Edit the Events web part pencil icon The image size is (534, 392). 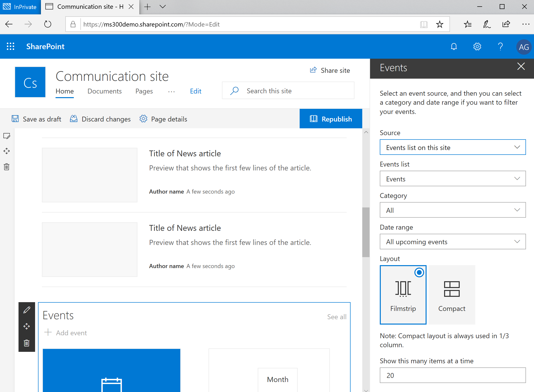(x=27, y=310)
